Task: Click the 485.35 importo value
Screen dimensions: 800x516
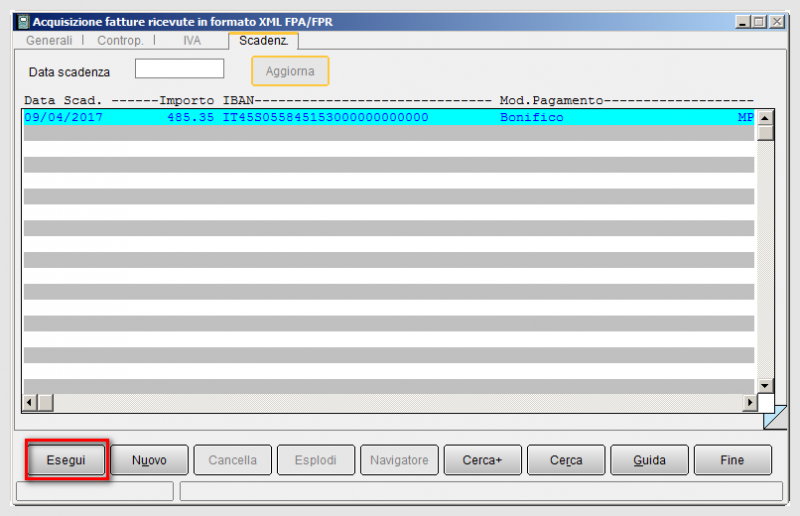Action: pyautogui.click(x=190, y=117)
